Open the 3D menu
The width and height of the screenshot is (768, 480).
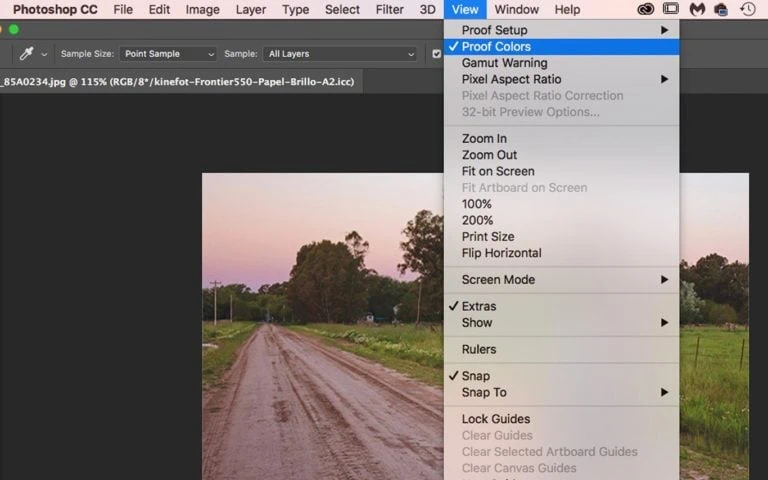pyautogui.click(x=427, y=9)
